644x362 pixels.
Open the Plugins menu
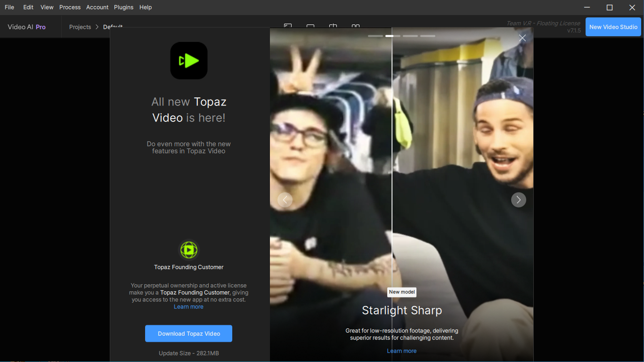pyautogui.click(x=124, y=7)
